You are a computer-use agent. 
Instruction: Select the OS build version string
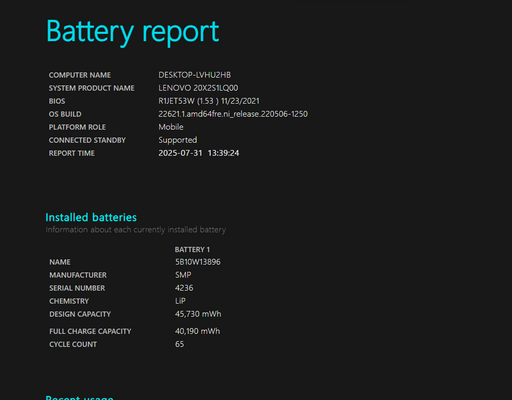233,114
